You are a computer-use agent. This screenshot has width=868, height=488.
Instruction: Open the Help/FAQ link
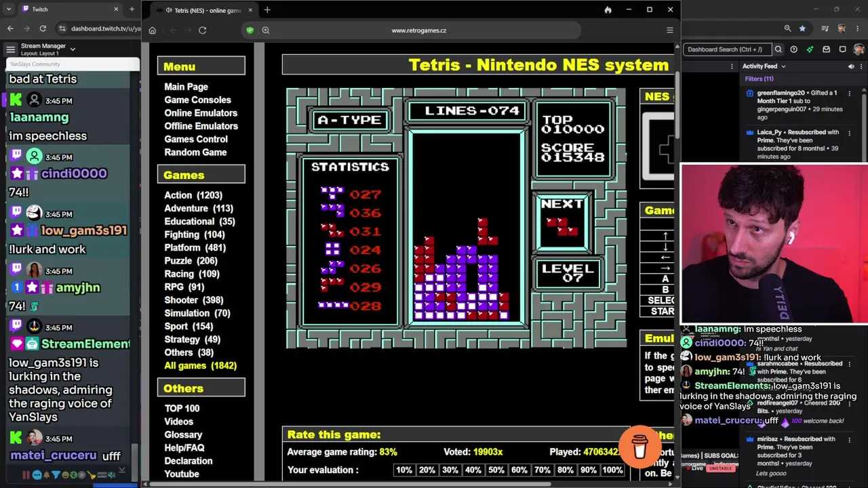(184, 448)
